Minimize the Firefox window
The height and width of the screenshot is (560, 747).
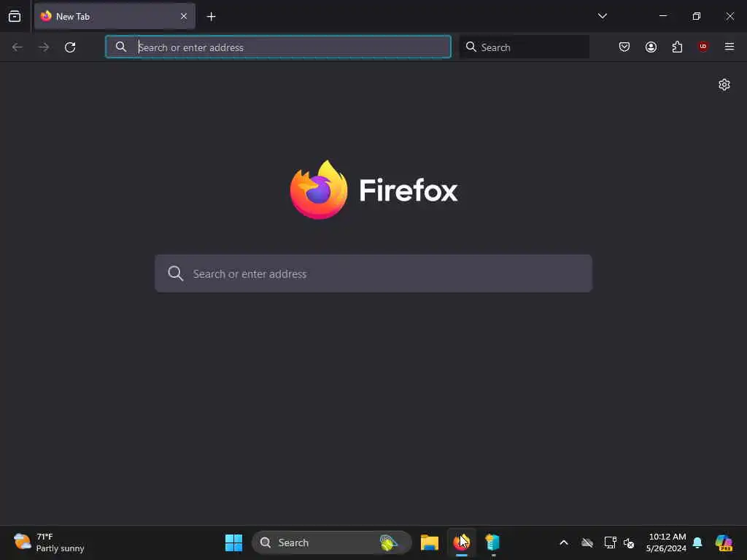(662, 16)
